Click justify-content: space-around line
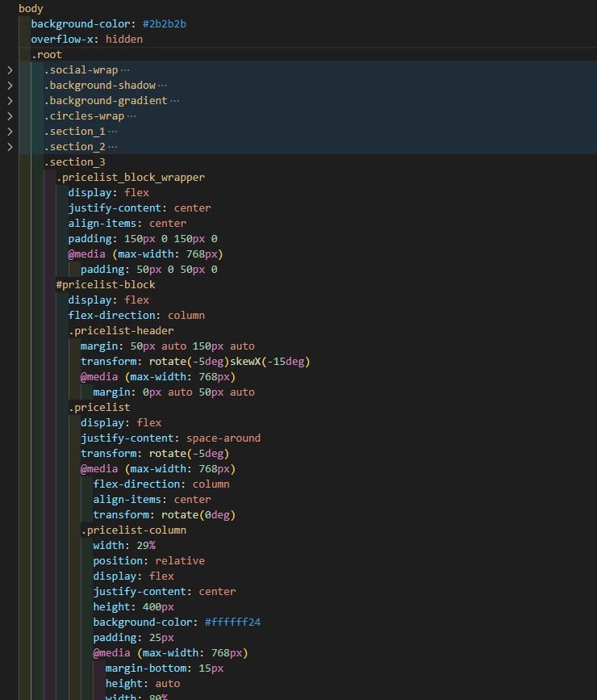Viewport: 597px width, 700px height. click(170, 438)
